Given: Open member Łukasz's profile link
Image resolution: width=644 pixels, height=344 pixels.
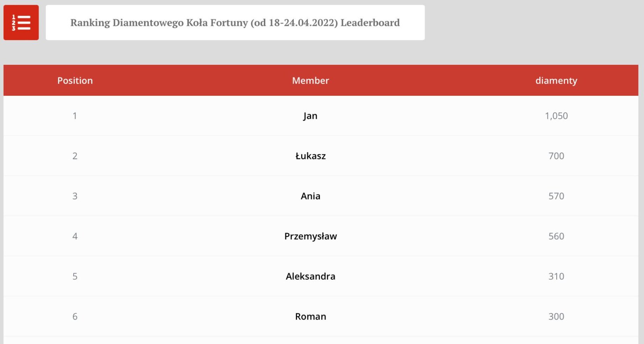Looking at the screenshot, I should pos(310,156).
